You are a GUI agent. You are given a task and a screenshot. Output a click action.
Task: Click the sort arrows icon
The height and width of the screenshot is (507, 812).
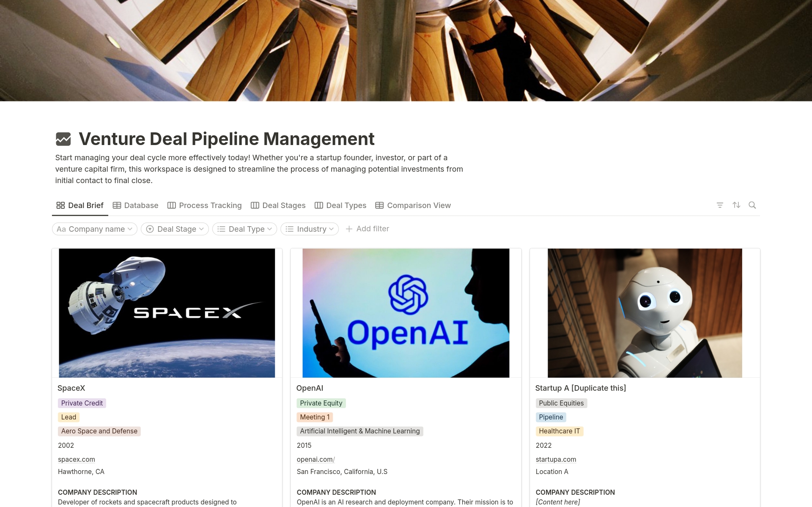[x=736, y=205]
